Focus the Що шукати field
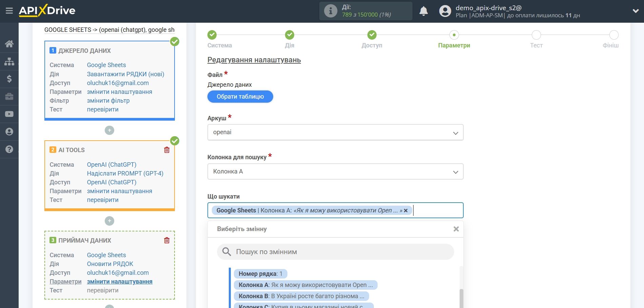The width and height of the screenshot is (644, 308). (x=335, y=210)
